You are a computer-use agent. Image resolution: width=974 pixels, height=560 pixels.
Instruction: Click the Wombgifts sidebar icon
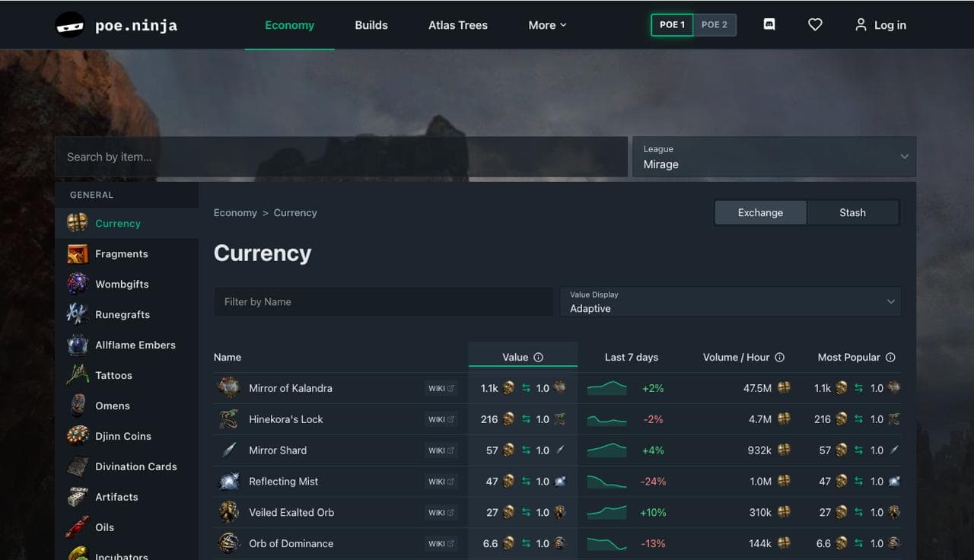click(78, 284)
